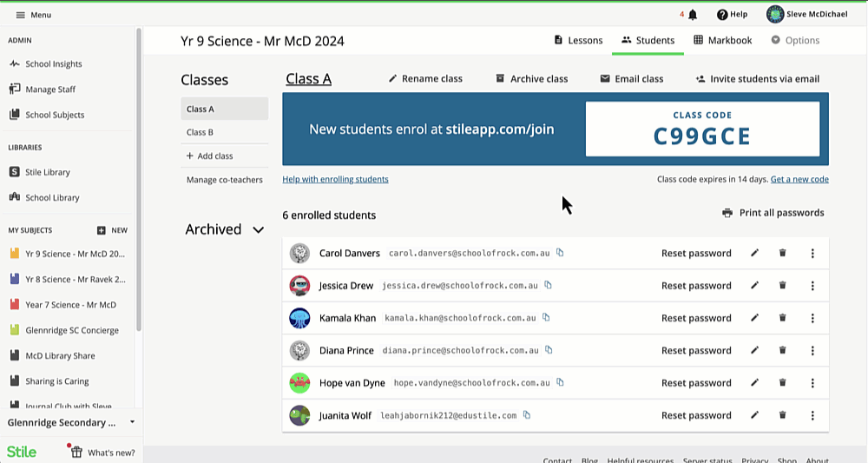Reset password for Carol Danvers

tap(696, 253)
